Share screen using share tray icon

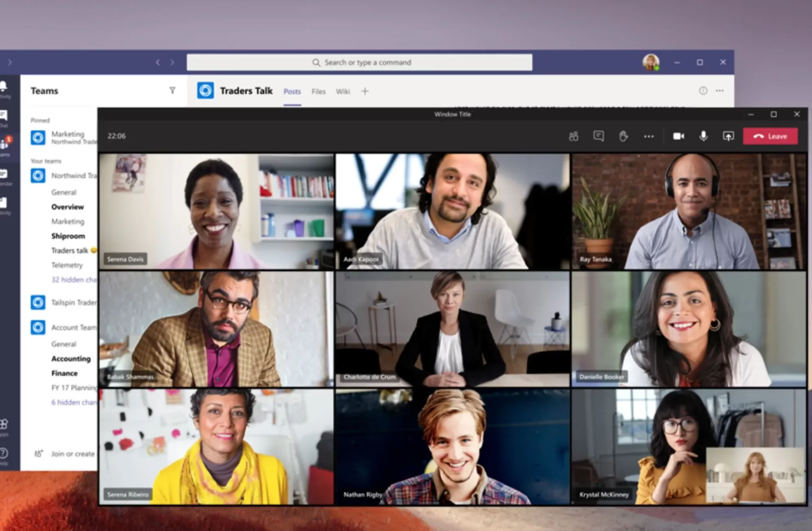pyautogui.click(x=728, y=136)
